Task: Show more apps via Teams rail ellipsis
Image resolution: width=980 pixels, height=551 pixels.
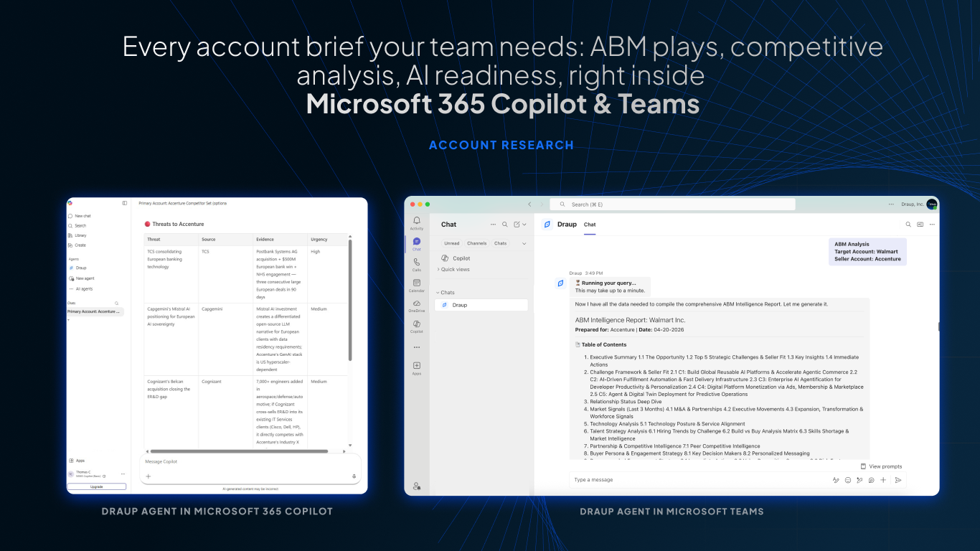Action: [417, 347]
